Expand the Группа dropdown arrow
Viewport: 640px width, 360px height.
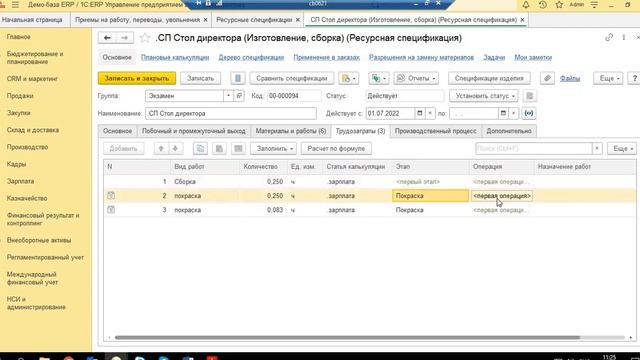(229, 96)
